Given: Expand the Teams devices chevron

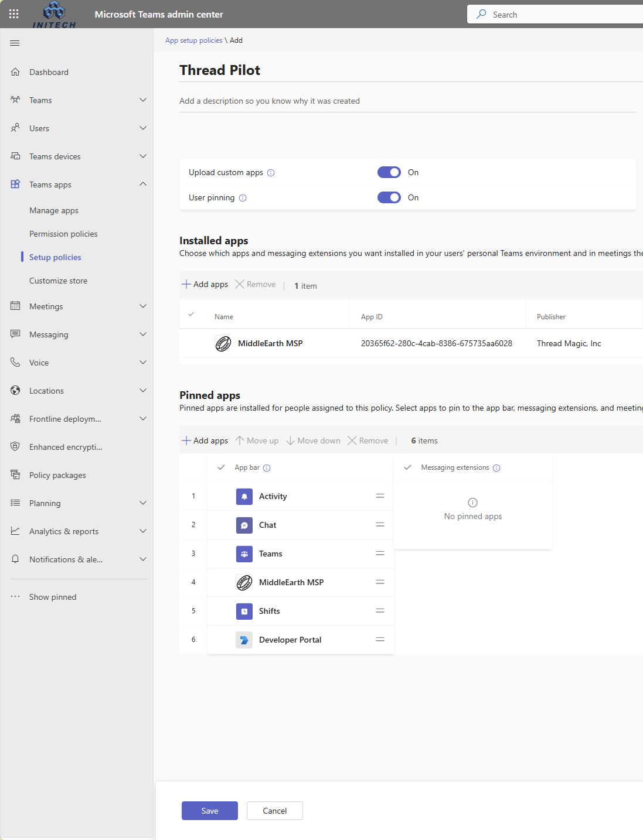Looking at the screenshot, I should tap(143, 156).
